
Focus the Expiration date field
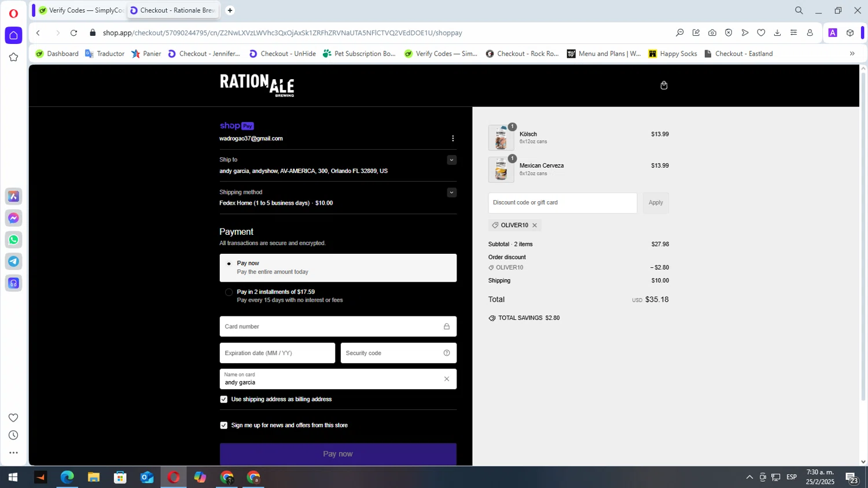277,353
